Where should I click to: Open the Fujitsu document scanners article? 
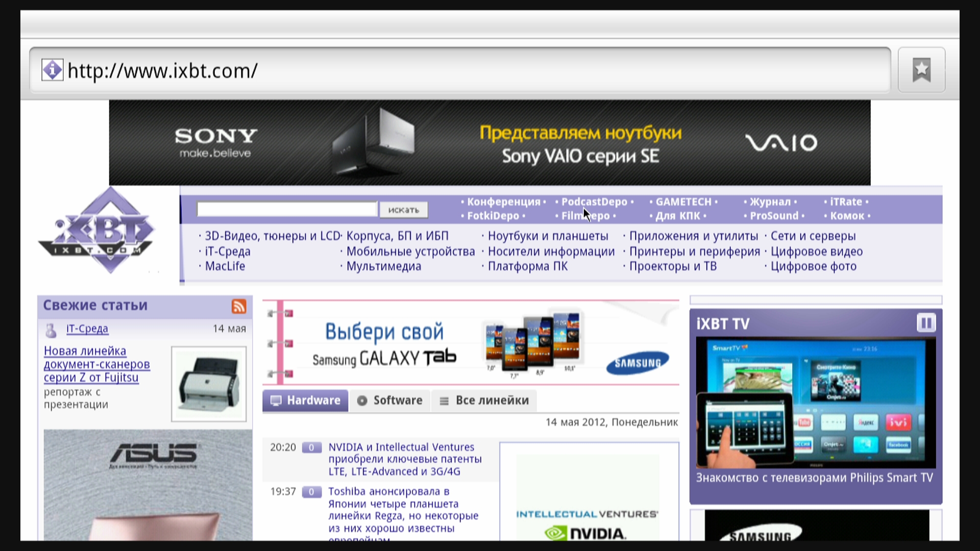(96, 364)
